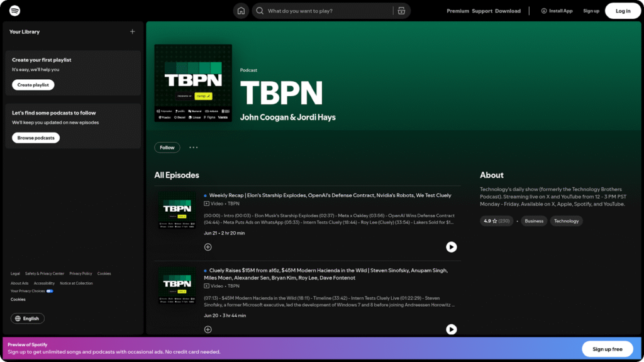Image resolution: width=644 pixels, height=362 pixels.
Task: Click Your Privacy Choices link text
Action: pos(28,291)
